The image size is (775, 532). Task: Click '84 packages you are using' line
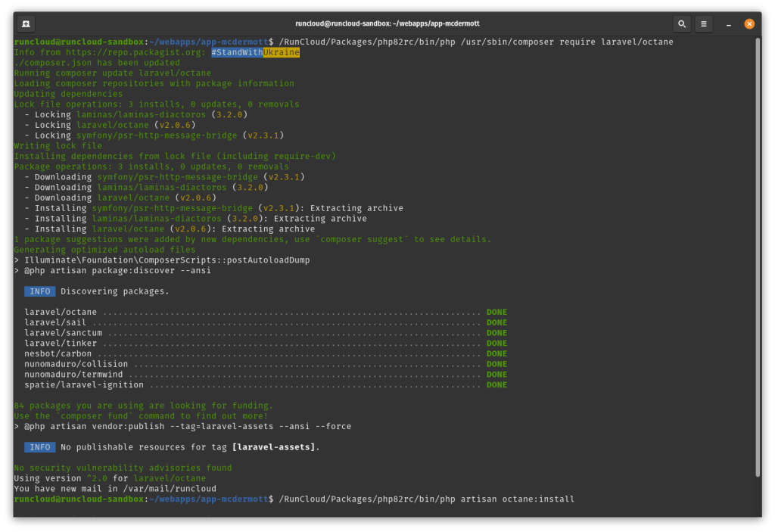143,406
